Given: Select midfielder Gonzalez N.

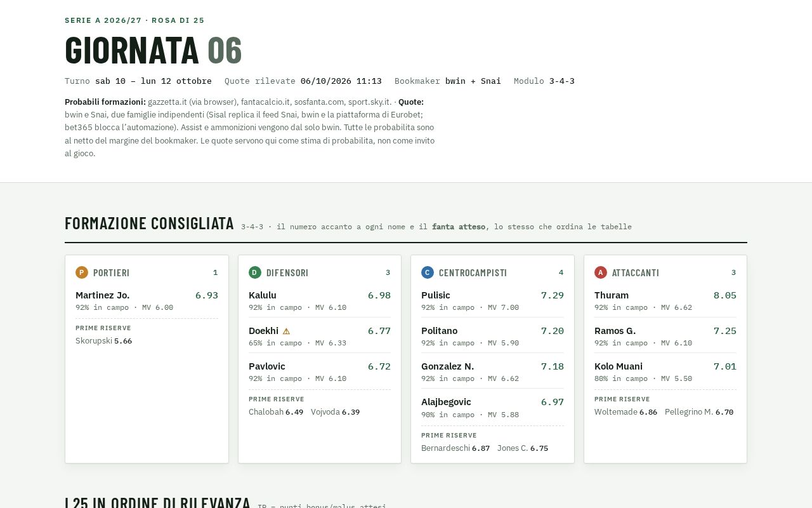Looking at the screenshot, I should [x=448, y=366].
